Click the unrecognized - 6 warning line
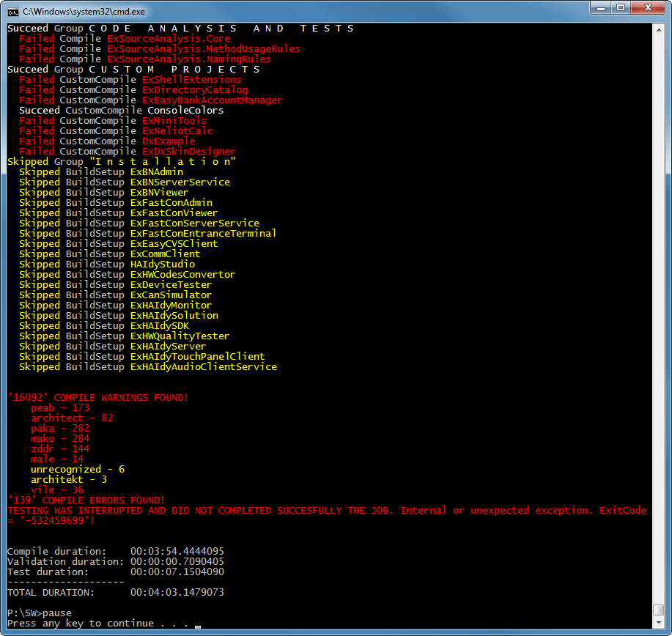 78,470
